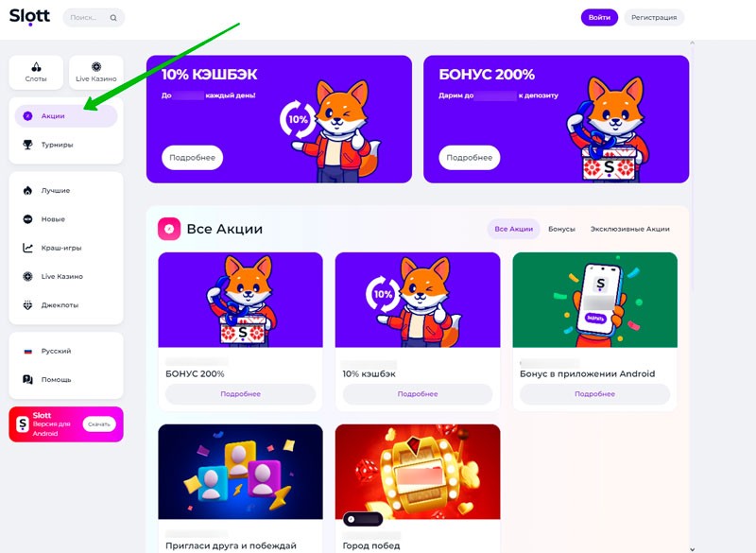Click Подробнее on the 10% КЭШБЭК banner
The height and width of the screenshot is (553, 756).
tap(193, 158)
